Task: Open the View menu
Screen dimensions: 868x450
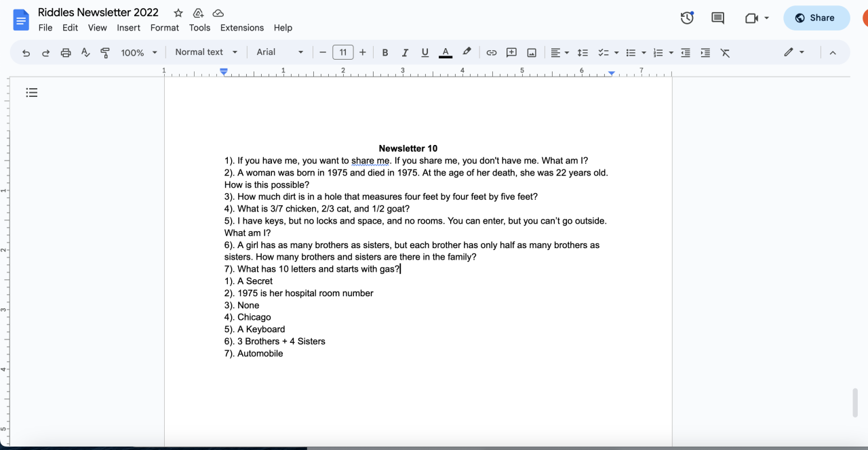Action: [98, 28]
